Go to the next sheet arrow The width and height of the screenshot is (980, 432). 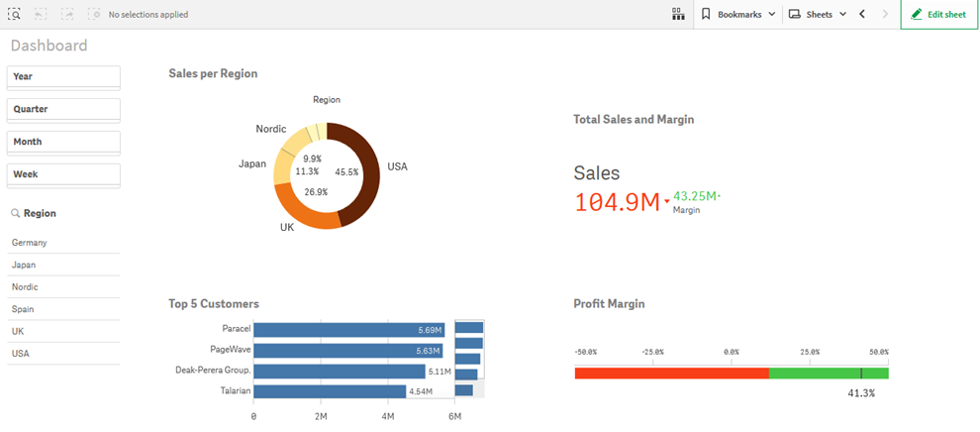(885, 15)
